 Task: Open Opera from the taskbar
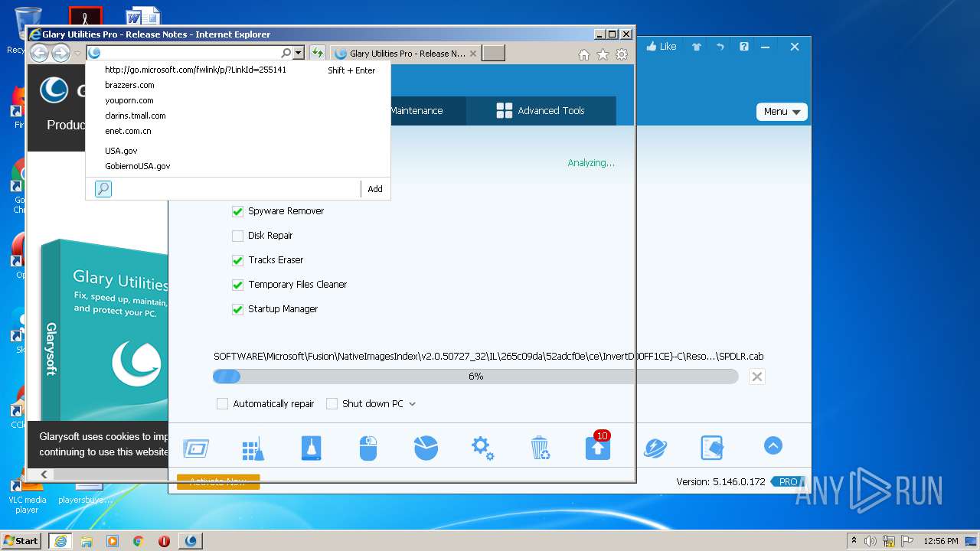(164, 541)
